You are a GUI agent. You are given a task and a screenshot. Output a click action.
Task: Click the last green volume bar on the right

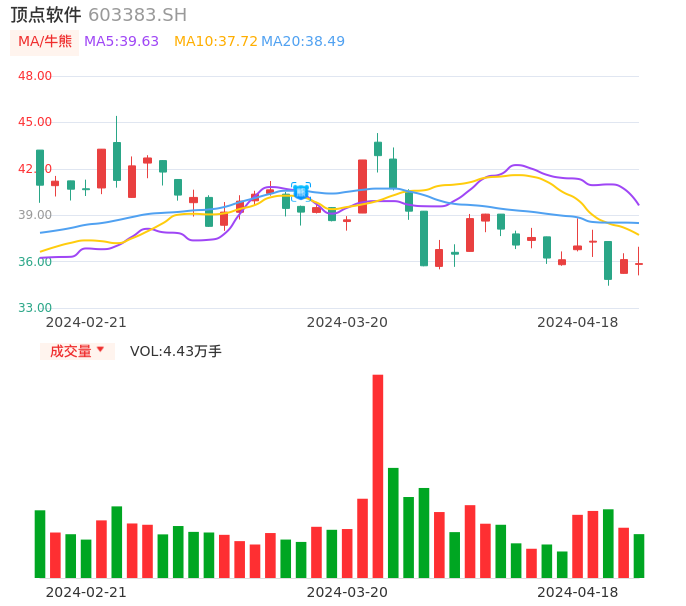coord(639,555)
